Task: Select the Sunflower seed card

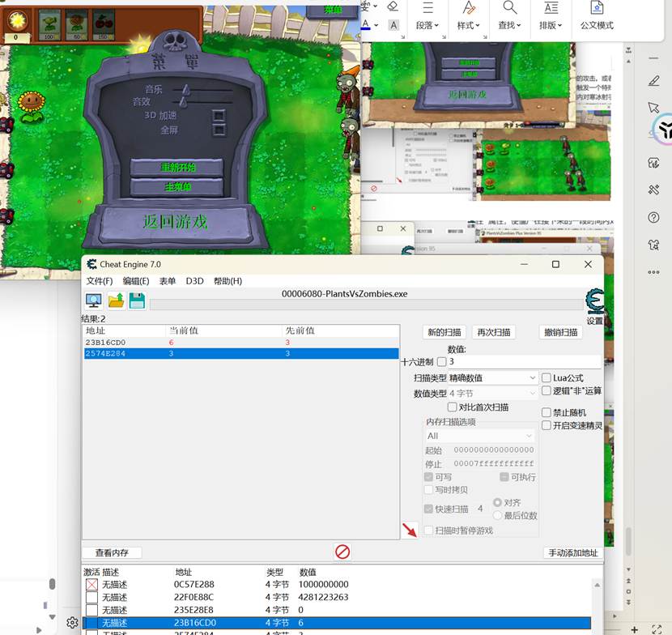Action: [x=77, y=25]
